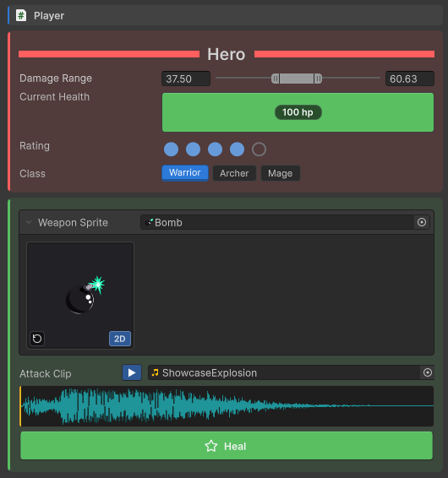Set Rating to the second dot

194,149
